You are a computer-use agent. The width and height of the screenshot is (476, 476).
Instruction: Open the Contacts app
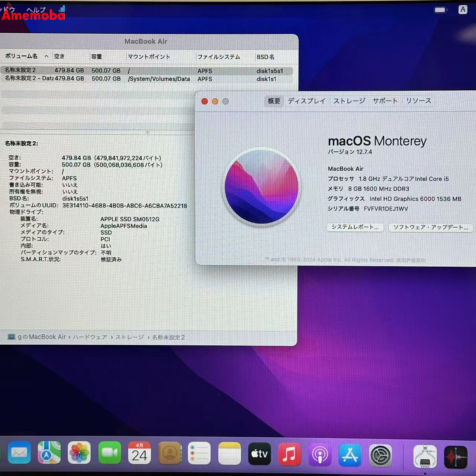coord(169,454)
